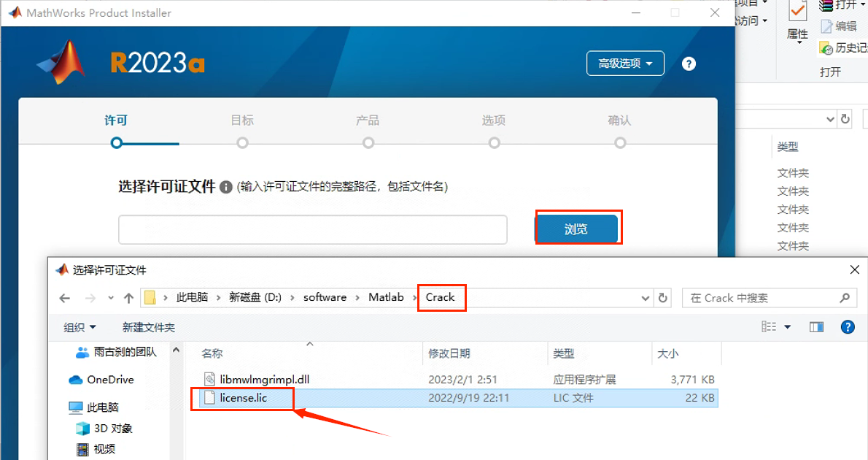Click the help question mark icon in installer
This screenshot has height=460, width=868.
click(689, 64)
